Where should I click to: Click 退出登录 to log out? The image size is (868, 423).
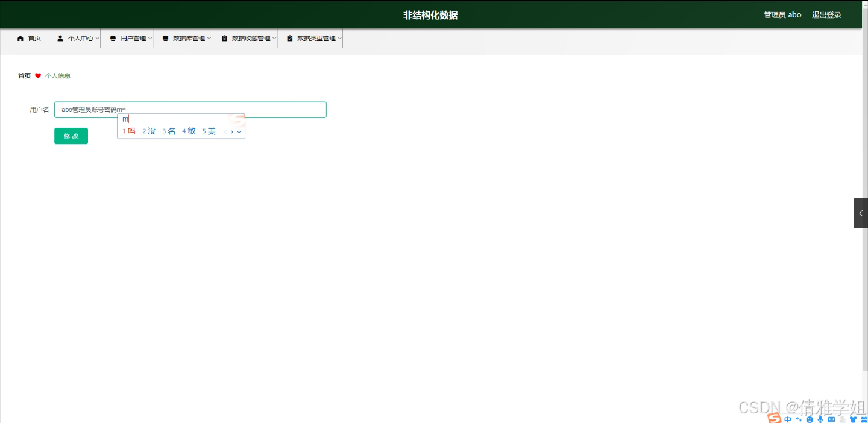tap(826, 14)
